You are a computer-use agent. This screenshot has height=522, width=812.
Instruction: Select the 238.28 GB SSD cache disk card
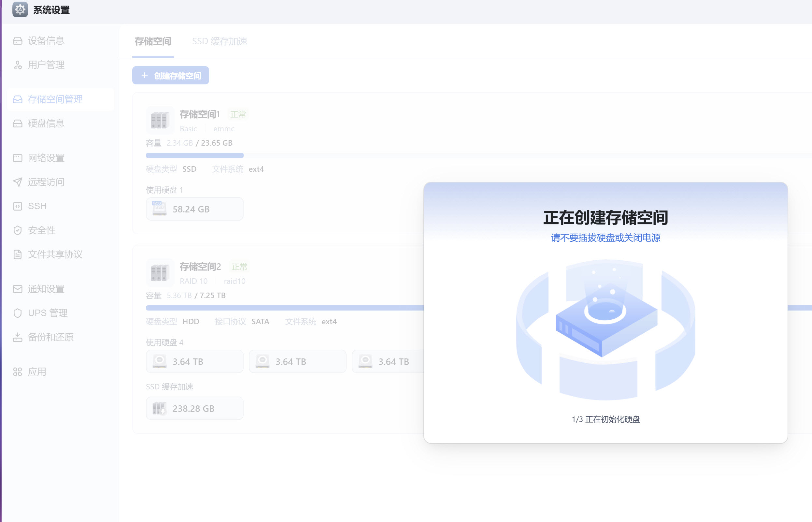[194, 409]
